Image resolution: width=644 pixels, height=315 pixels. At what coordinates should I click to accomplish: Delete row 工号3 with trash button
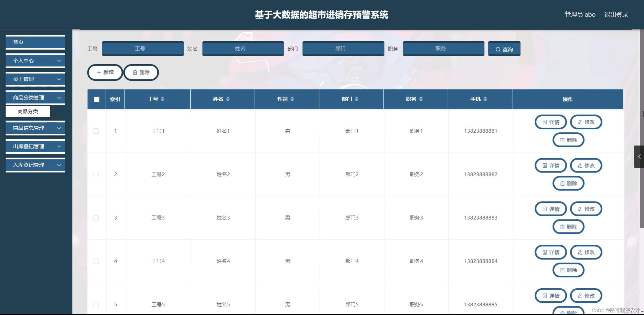[568, 226]
